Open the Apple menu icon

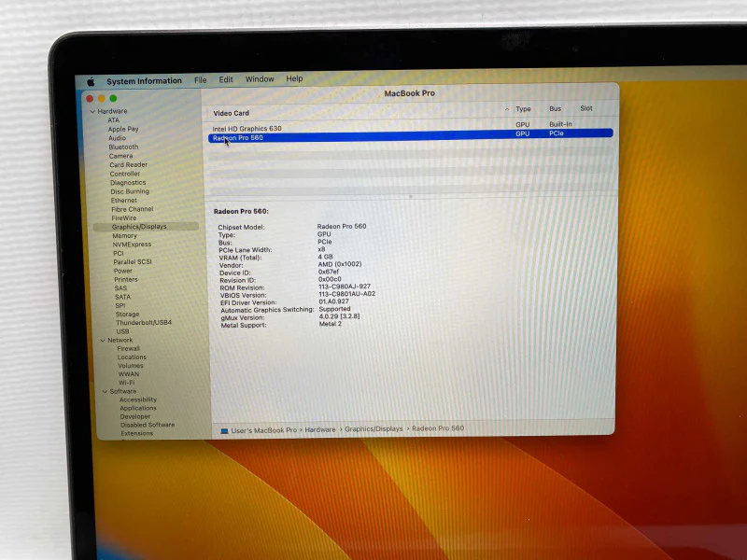click(91, 82)
